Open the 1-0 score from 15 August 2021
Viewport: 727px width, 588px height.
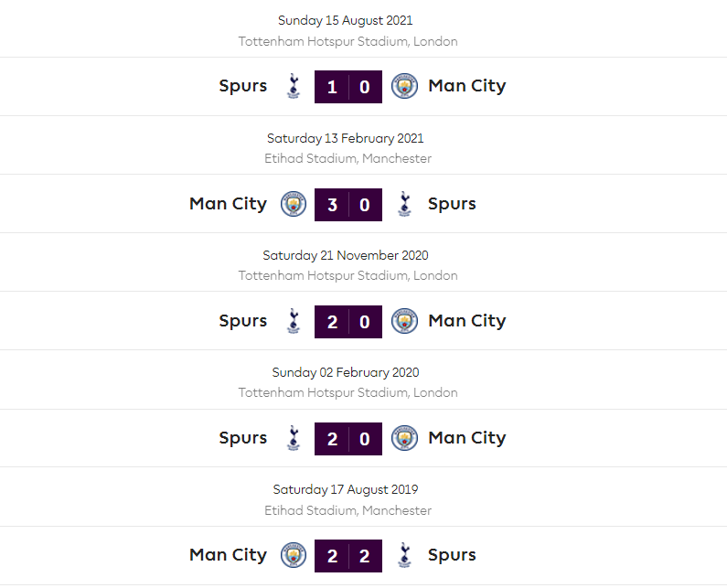pos(348,87)
